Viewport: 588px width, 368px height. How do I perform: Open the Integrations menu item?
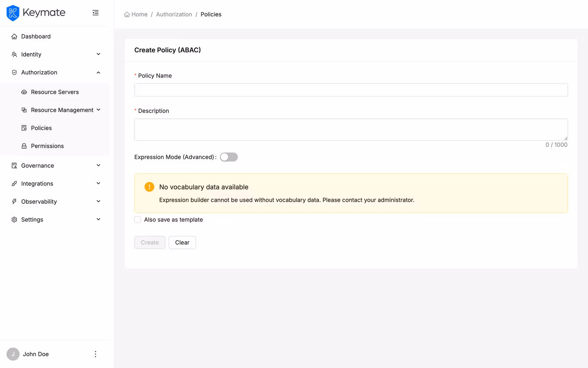[37, 184]
